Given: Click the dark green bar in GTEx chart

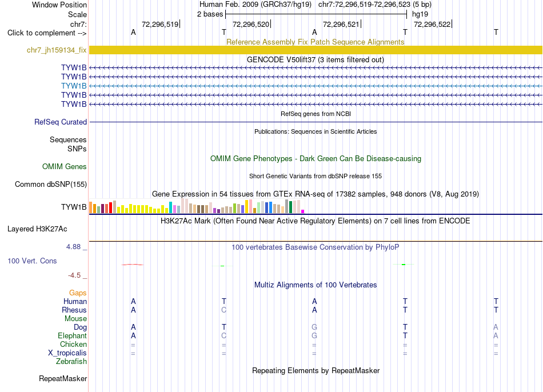Looking at the screenshot, I should point(290,207).
